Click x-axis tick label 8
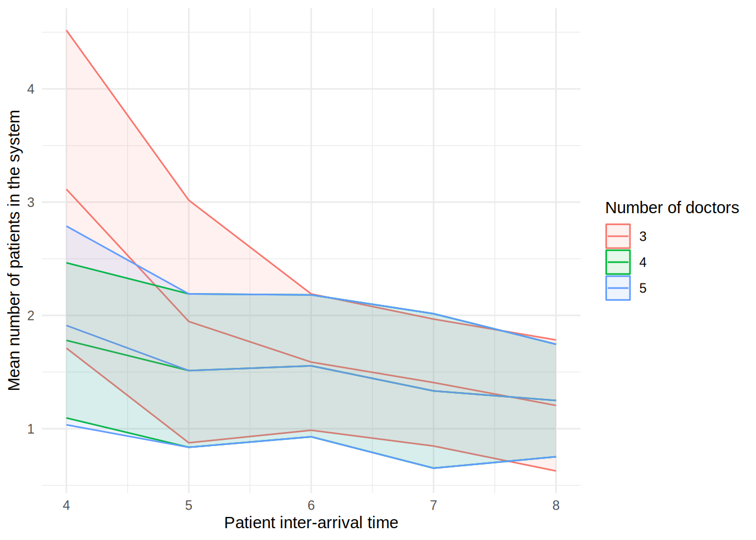 556,506
